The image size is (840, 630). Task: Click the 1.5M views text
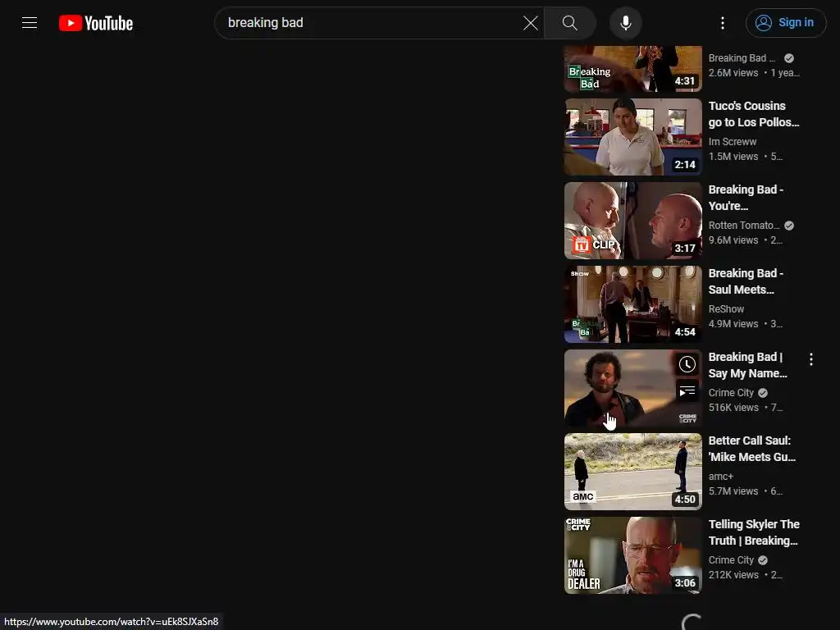click(x=733, y=157)
